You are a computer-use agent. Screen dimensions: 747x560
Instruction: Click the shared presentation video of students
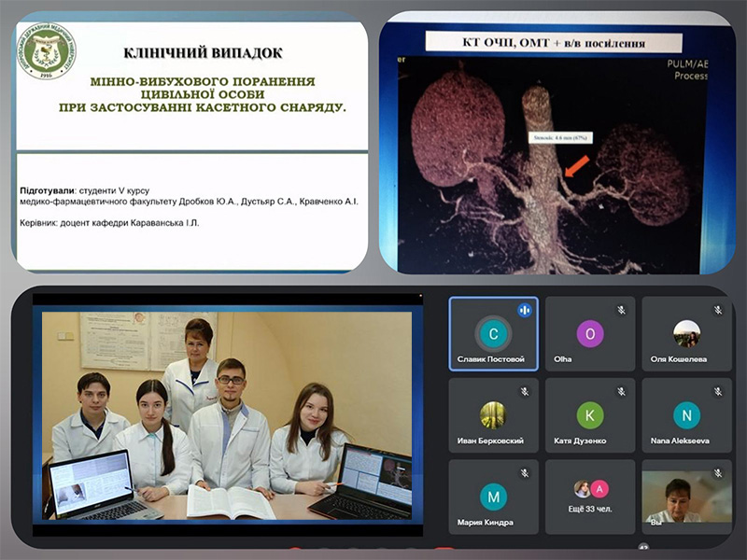227,415
